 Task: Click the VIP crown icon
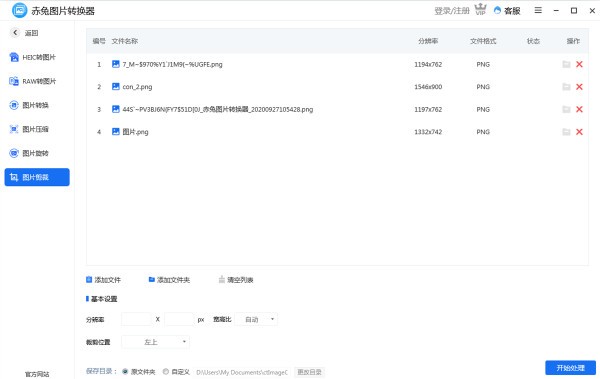point(480,9)
